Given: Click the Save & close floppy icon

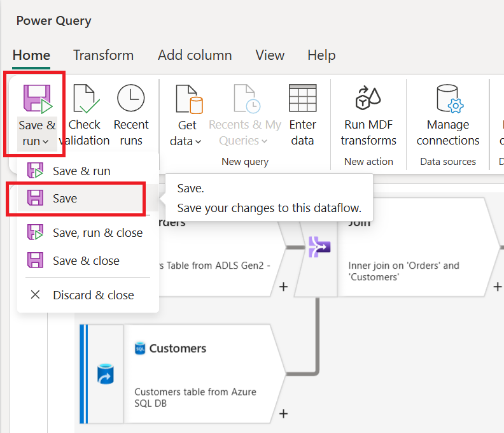Looking at the screenshot, I should click(35, 260).
